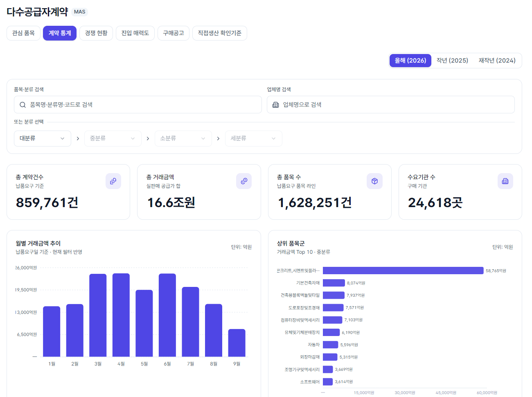This screenshot has height=397, width=532.
Task: Select the 올해 (2026) period option
Action: tap(410, 61)
